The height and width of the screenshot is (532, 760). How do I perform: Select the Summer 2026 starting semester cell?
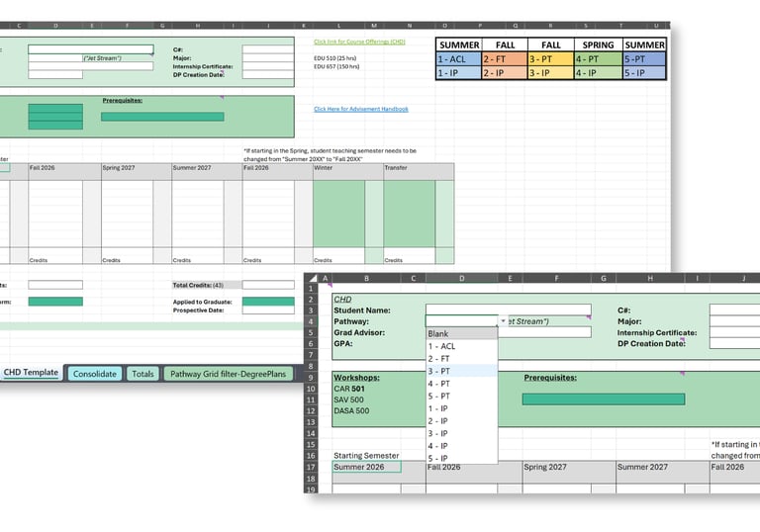[366, 467]
